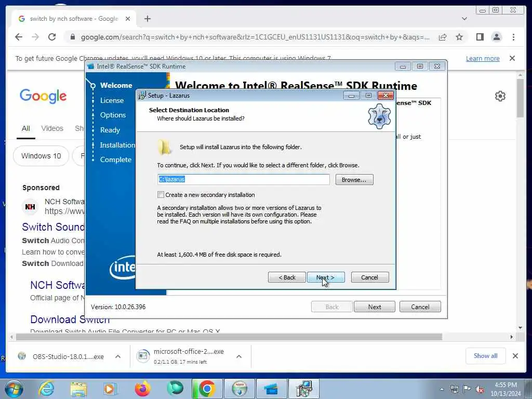Switch to Chrome in the taskbar

click(x=207, y=389)
